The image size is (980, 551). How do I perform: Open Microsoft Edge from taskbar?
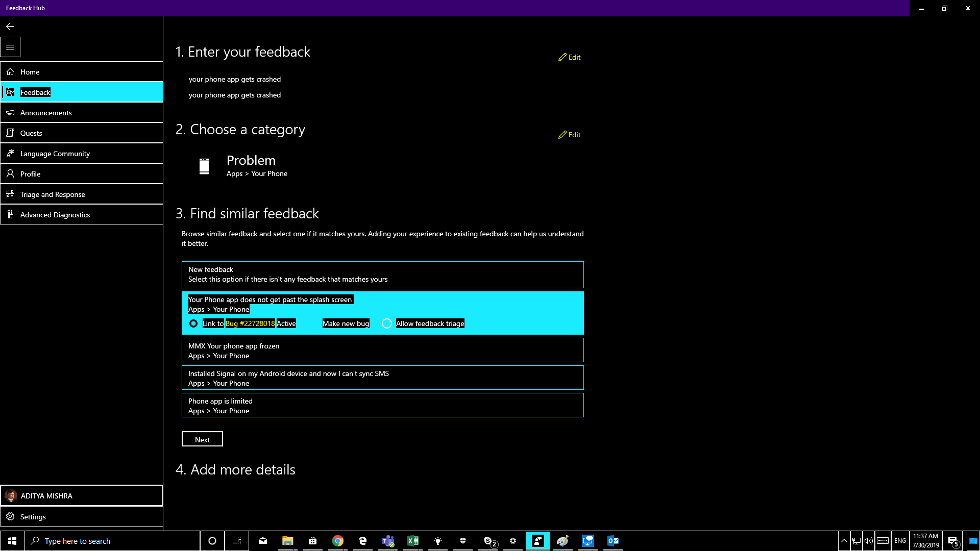363,541
